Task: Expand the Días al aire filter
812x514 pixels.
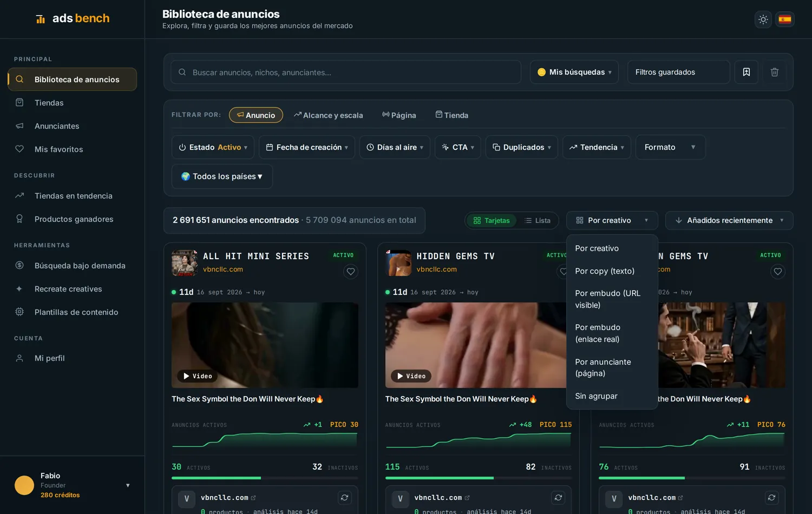Action: point(395,147)
